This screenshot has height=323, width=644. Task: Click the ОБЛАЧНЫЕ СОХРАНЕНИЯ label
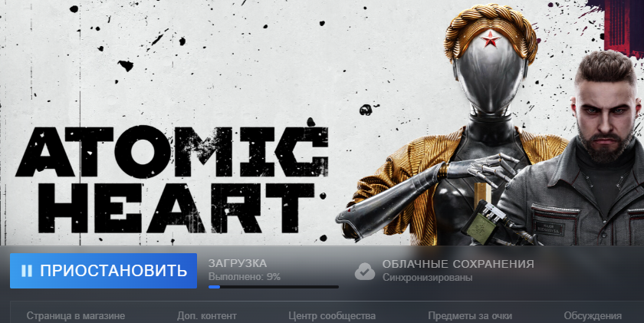458,264
